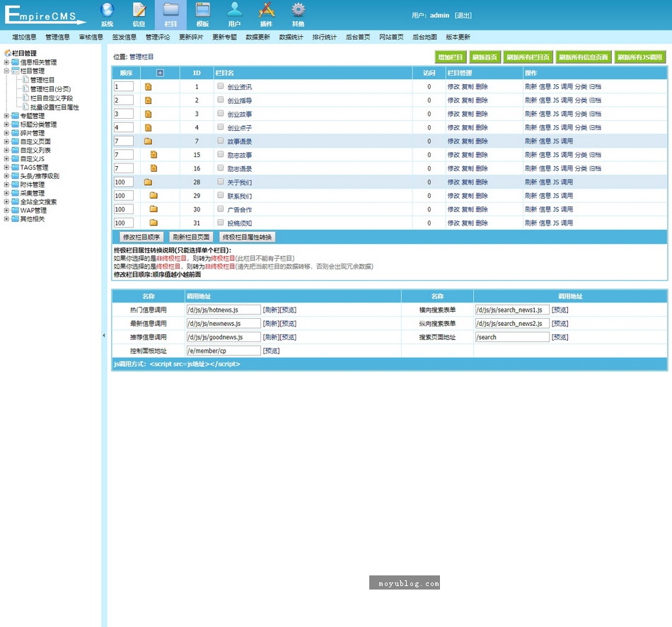The image size is (672, 627).
Task: Click the file icon in 创业故事 row
Action: tap(148, 114)
